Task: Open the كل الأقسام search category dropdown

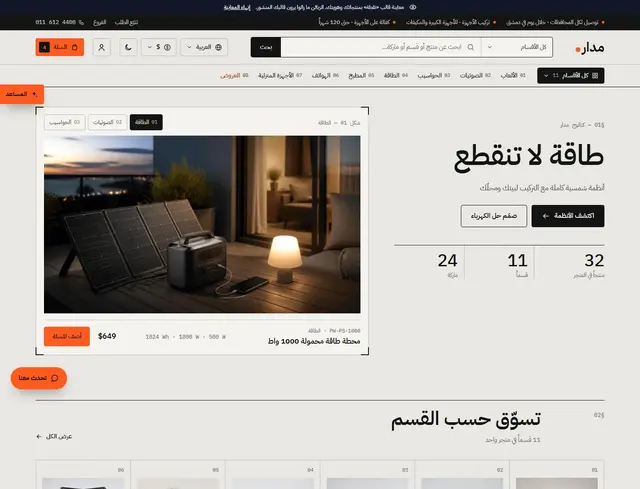Action: coord(517,47)
